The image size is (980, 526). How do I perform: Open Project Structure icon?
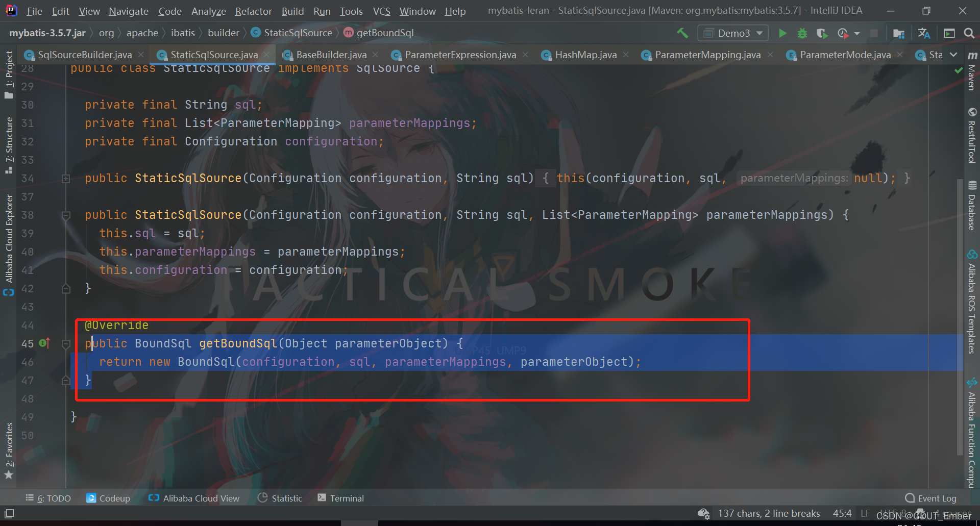899,33
